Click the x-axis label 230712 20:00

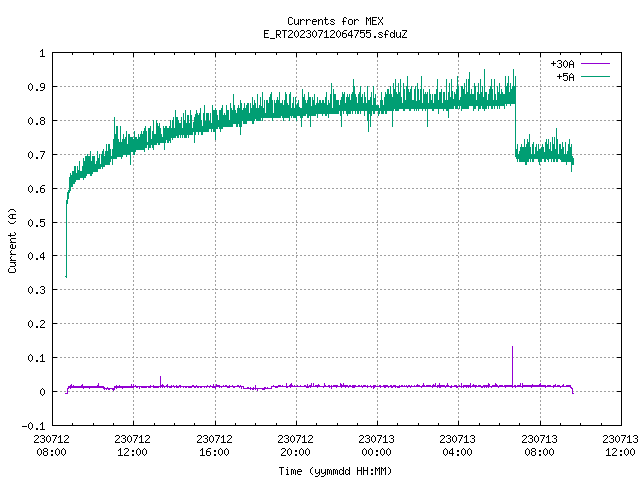click(x=295, y=445)
